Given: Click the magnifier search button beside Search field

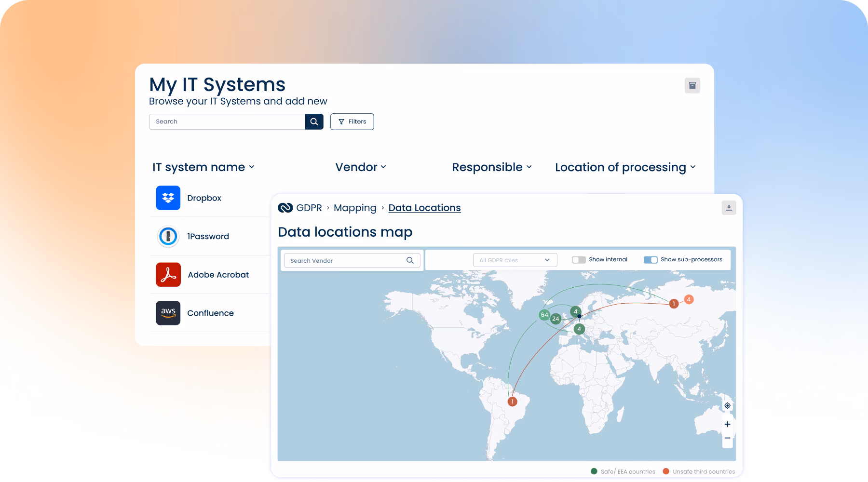Looking at the screenshot, I should pyautogui.click(x=314, y=121).
